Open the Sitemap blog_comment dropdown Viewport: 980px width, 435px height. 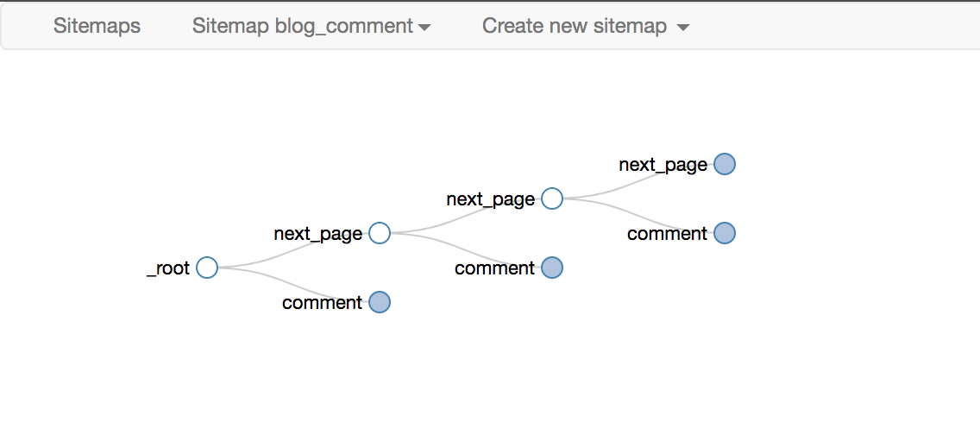click(x=311, y=26)
